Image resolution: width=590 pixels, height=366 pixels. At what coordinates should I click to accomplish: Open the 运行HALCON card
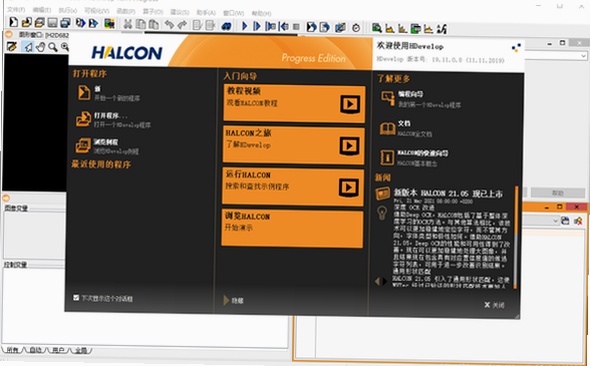click(293, 187)
